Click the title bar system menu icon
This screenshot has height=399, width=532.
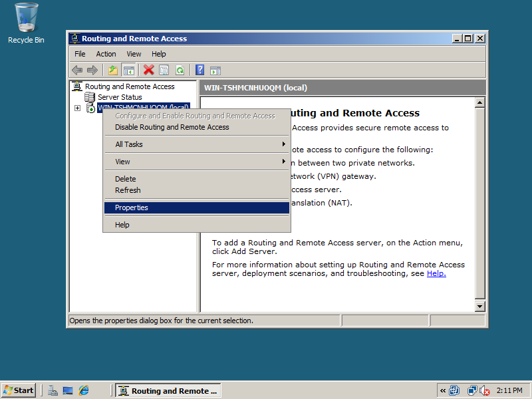(74, 39)
